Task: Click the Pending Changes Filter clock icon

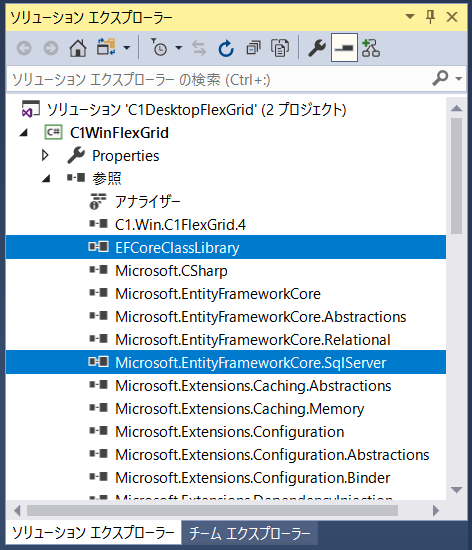Action: point(159,47)
